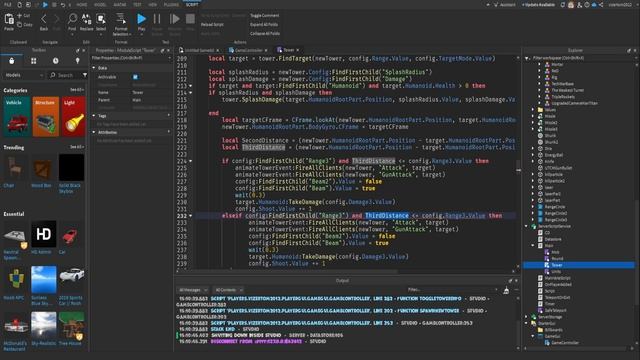Screen dimensions: 640x360
Task: Switch to the Untitled Game tab
Action: point(200,50)
